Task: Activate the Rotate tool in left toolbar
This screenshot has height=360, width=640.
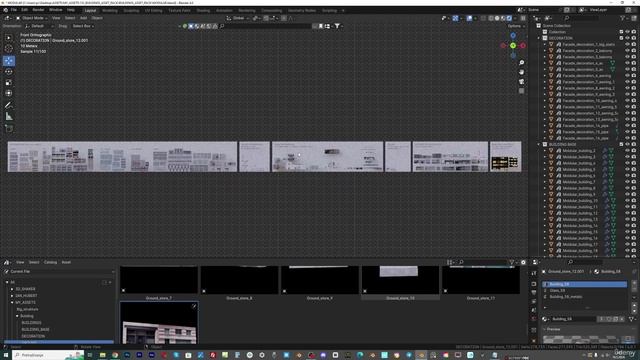Action: (x=9, y=72)
